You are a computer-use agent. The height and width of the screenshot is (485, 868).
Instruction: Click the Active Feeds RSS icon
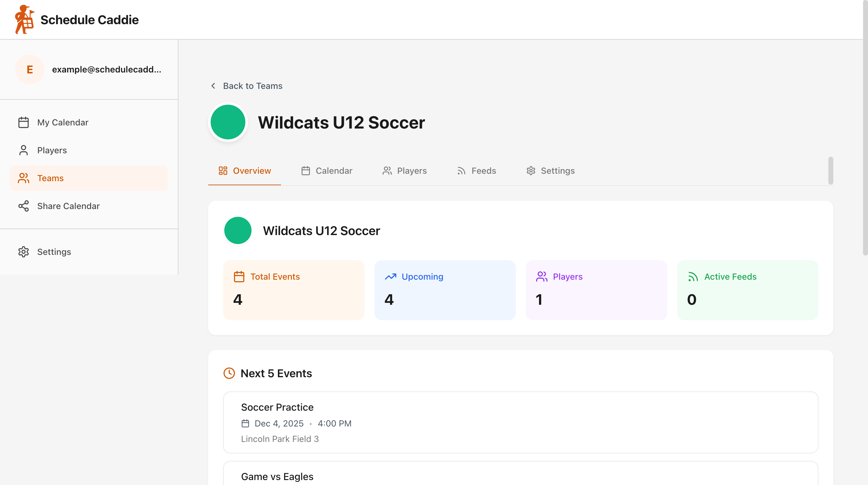coord(693,277)
